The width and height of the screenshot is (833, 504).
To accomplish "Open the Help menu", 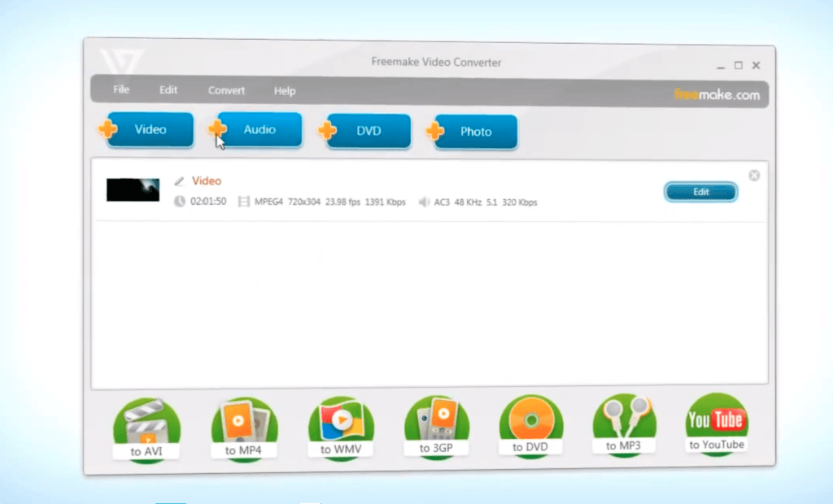I will point(285,91).
